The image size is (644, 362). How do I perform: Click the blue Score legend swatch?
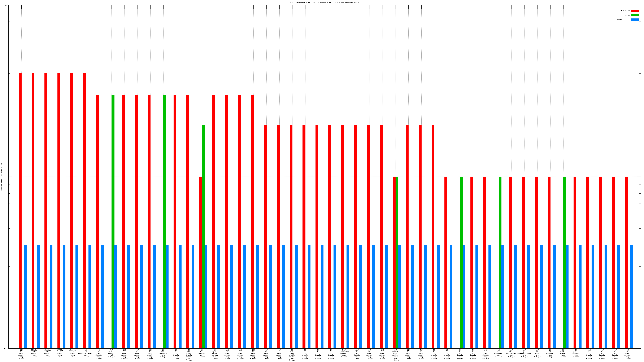pos(635,19)
